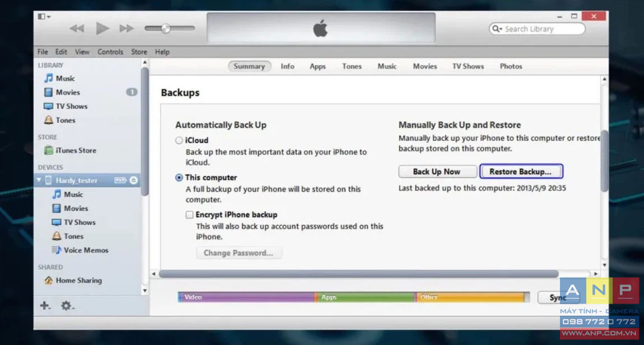The width and height of the screenshot is (644, 345).
Task: Click the battery indicator on Hardy_tester
Action: pos(120,180)
